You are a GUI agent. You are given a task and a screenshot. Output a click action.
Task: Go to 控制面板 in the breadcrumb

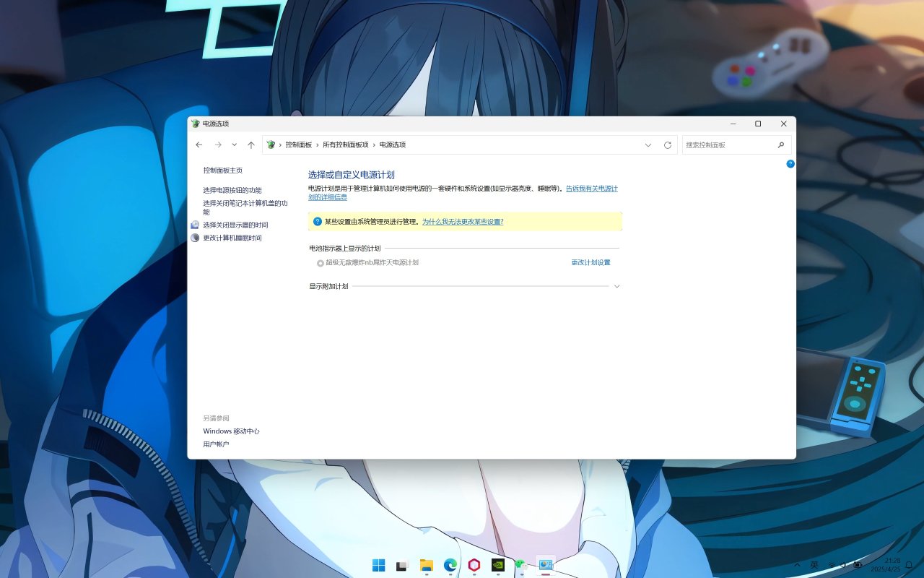pos(299,145)
